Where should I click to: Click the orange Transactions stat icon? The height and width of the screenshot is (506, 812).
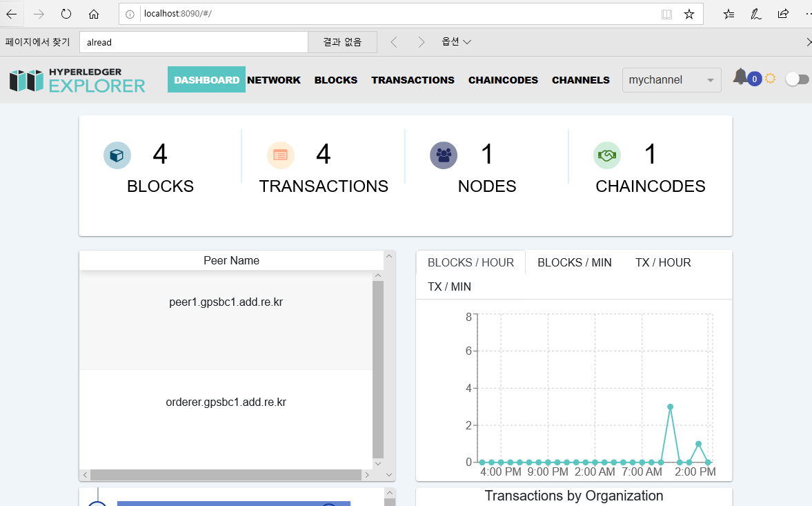click(281, 155)
